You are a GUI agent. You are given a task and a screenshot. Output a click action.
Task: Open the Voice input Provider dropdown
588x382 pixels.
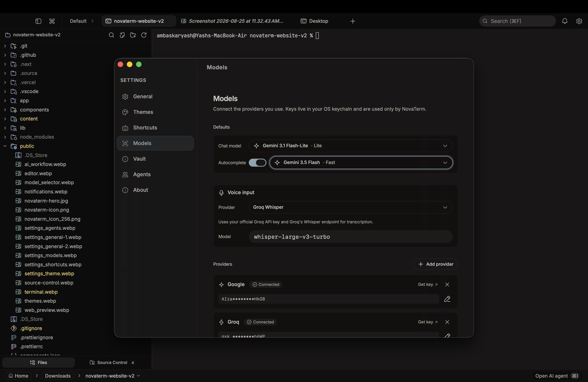click(x=351, y=207)
